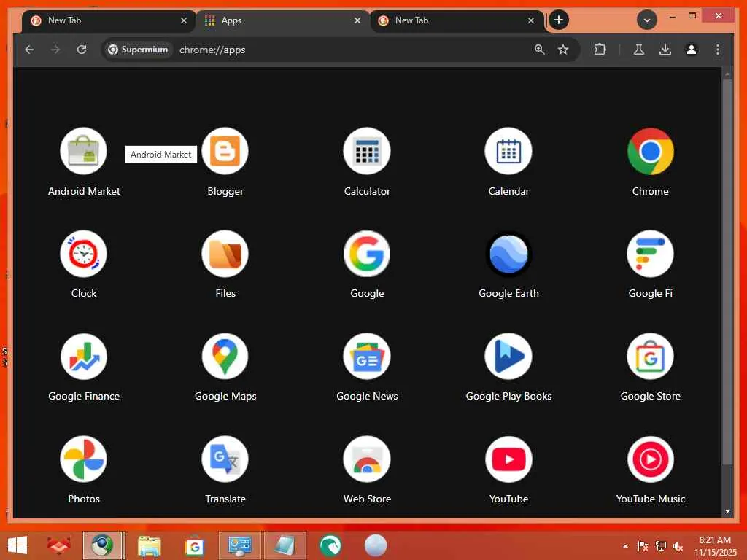The image size is (747, 560).
Task: Switch to the first New Tab tab
Action: coord(108,20)
